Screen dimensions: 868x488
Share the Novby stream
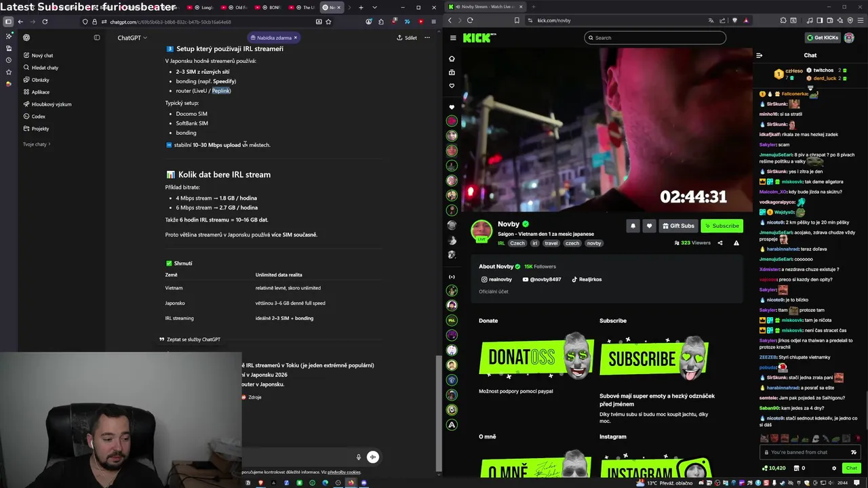(x=720, y=243)
